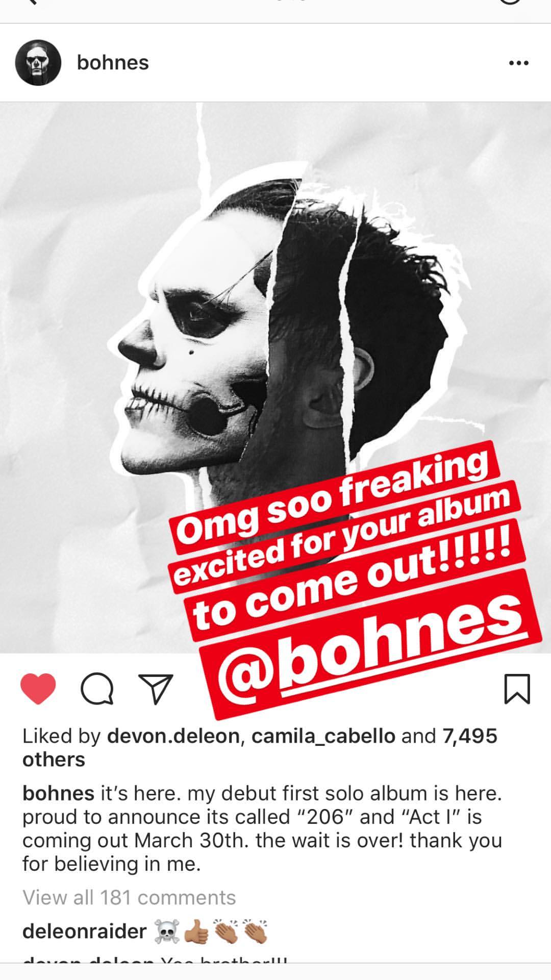Open devon.deleon profile from likes

(x=173, y=736)
